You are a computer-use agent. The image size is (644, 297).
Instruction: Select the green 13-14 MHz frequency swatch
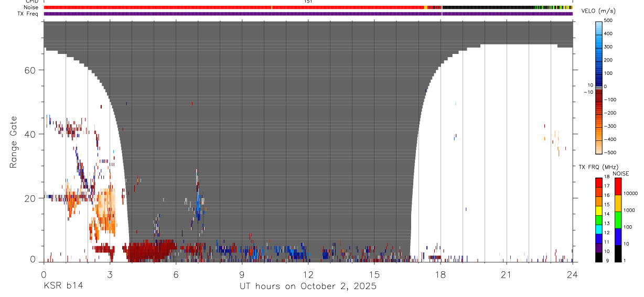(599, 220)
